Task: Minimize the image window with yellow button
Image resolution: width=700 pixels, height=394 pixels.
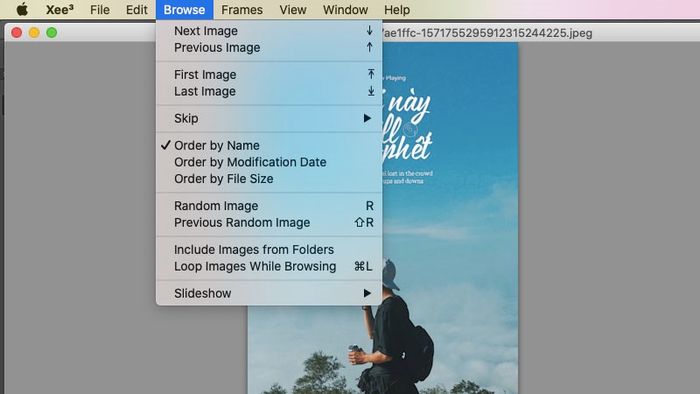Action: point(34,33)
